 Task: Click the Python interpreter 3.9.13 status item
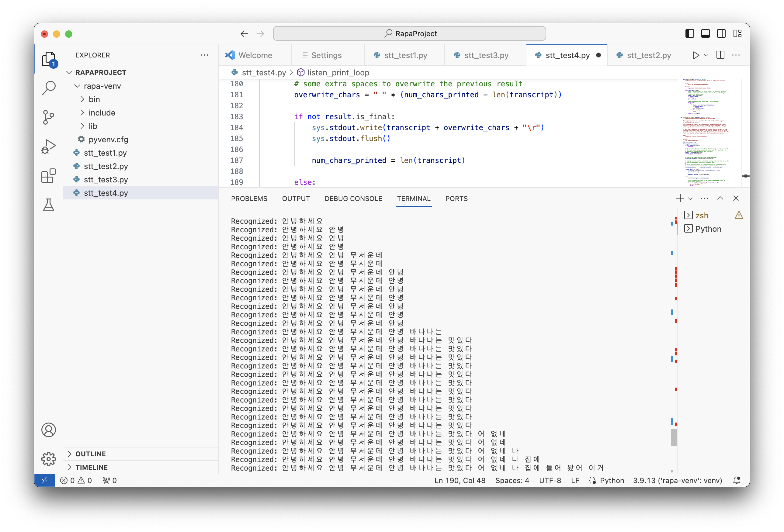pos(677,480)
